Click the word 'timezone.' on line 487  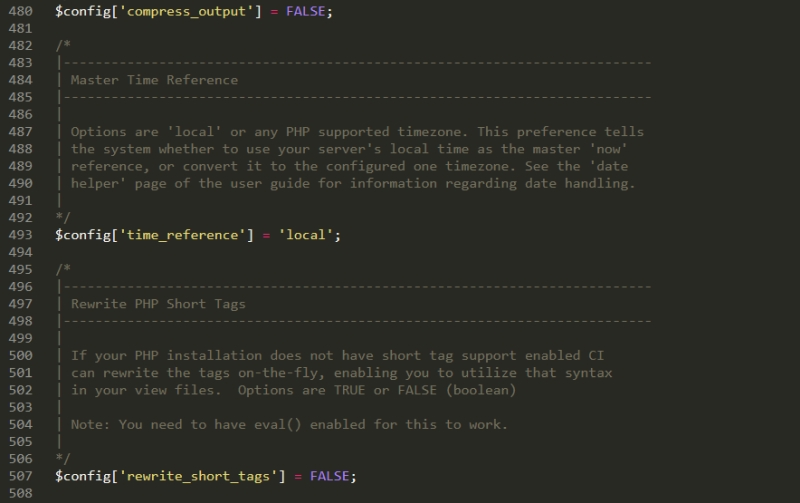(x=433, y=132)
